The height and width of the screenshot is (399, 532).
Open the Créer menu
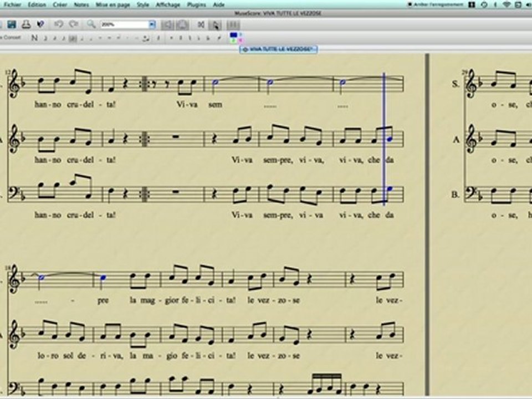pos(60,4)
